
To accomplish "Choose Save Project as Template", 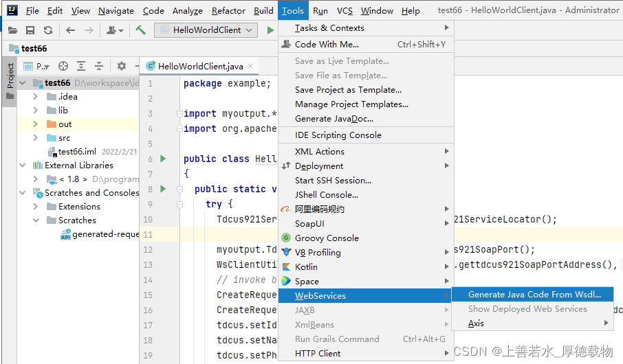I will click(366, 90).
